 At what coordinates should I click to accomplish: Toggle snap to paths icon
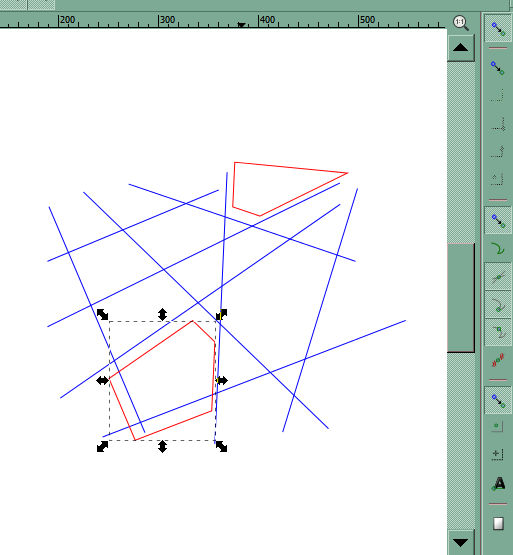(x=498, y=248)
